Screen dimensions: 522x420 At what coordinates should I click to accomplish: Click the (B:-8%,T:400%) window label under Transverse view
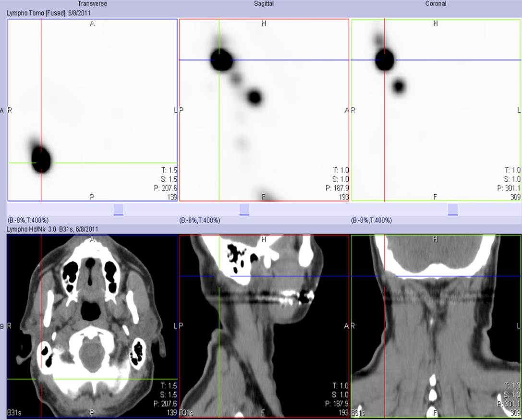coord(28,220)
